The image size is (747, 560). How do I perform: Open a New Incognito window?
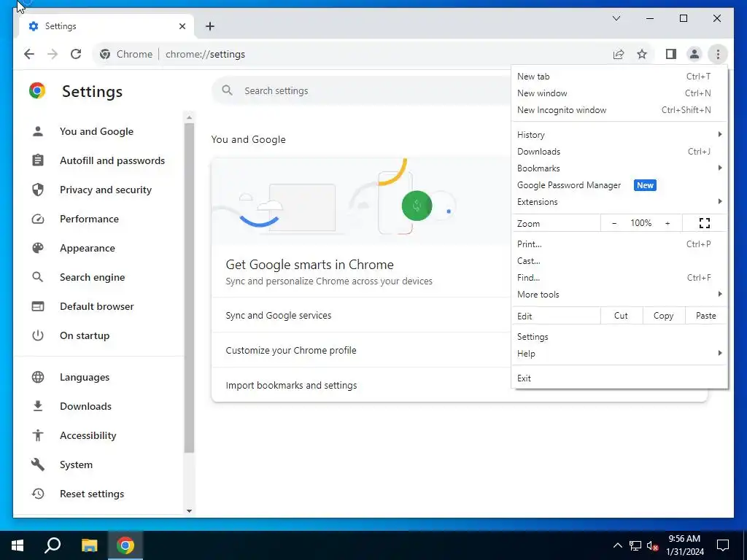(x=619, y=110)
